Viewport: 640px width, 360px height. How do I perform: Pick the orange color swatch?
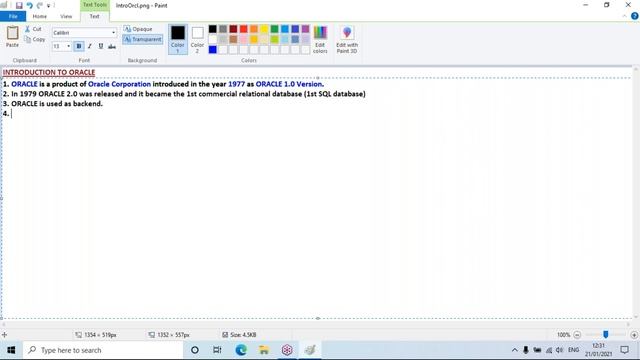click(x=254, y=29)
